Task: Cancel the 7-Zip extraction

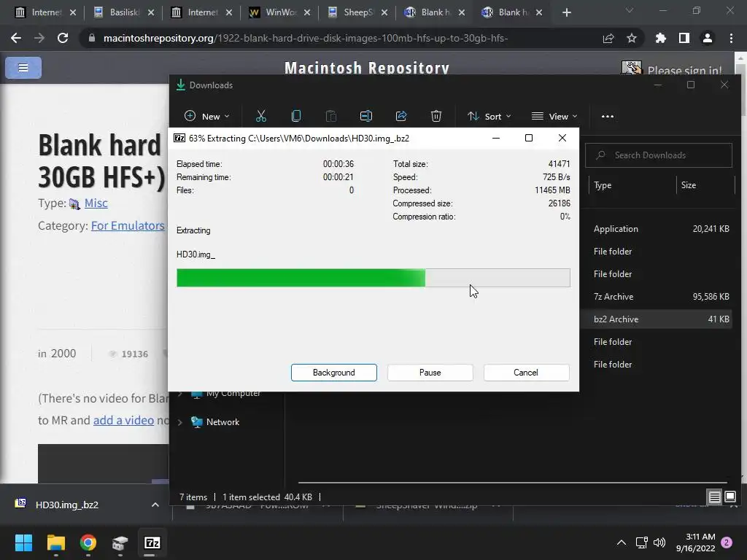Action: [526, 373]
